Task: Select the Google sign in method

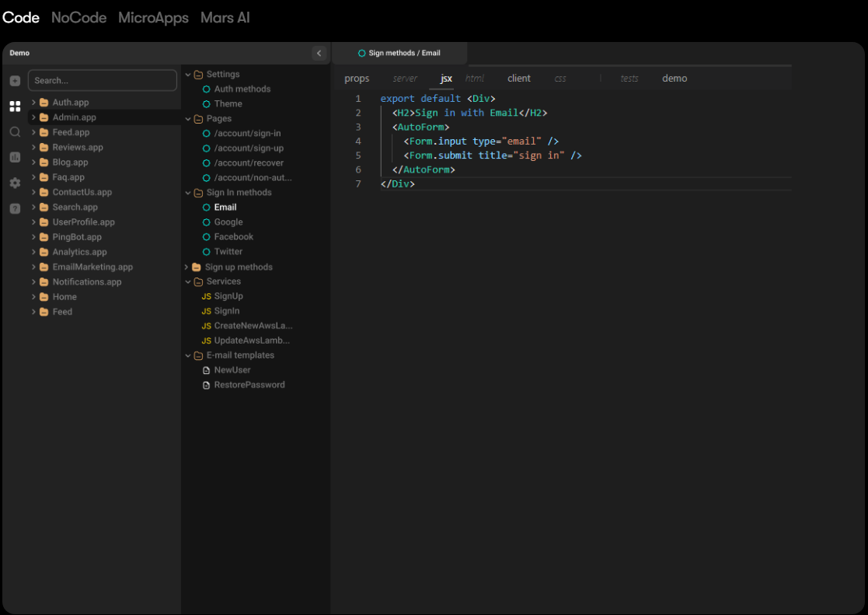Action: (228, 222)
